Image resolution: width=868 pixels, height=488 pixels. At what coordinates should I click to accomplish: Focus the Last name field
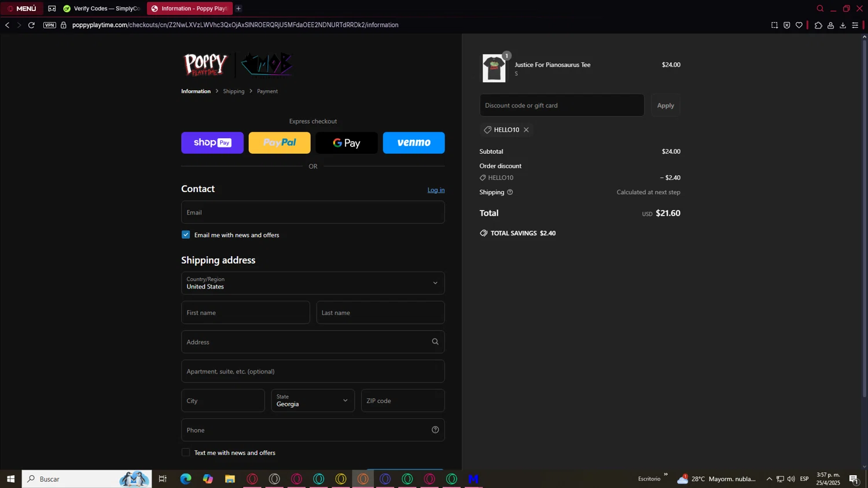click(381, 313)
